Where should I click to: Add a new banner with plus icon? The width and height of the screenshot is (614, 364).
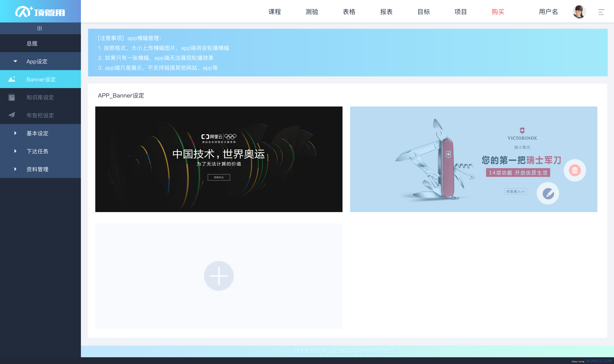(x=219, y=276)
